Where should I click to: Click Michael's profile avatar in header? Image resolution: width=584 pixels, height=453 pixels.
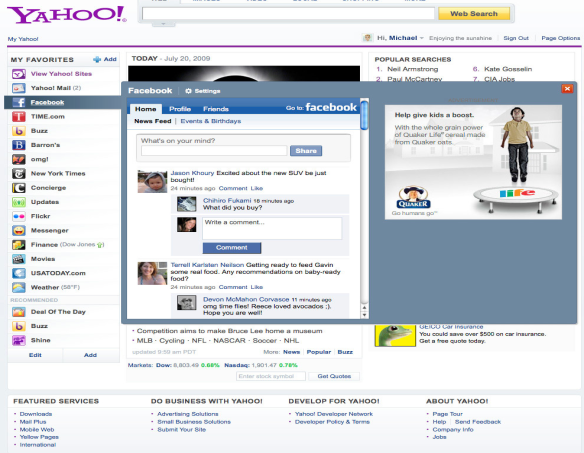click(368, 38)
